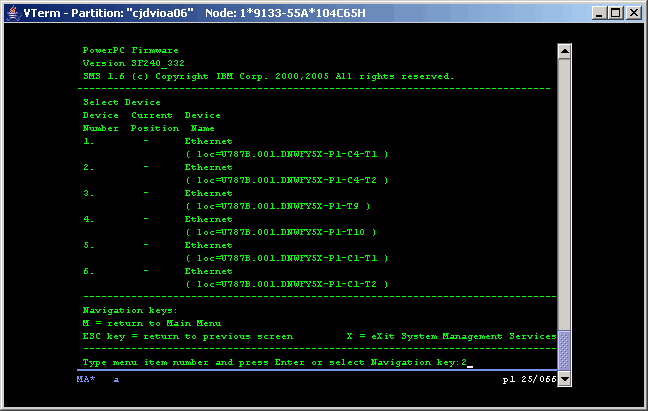Place cursor at the menu item prompt
This screenshot has height=411, width=648.
click(468, 362)
